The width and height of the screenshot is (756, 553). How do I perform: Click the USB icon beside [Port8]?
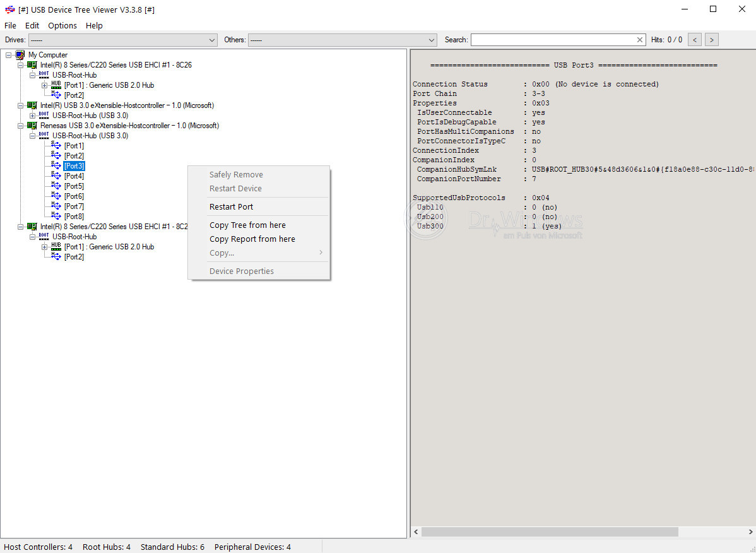click(x=56, y=216)
